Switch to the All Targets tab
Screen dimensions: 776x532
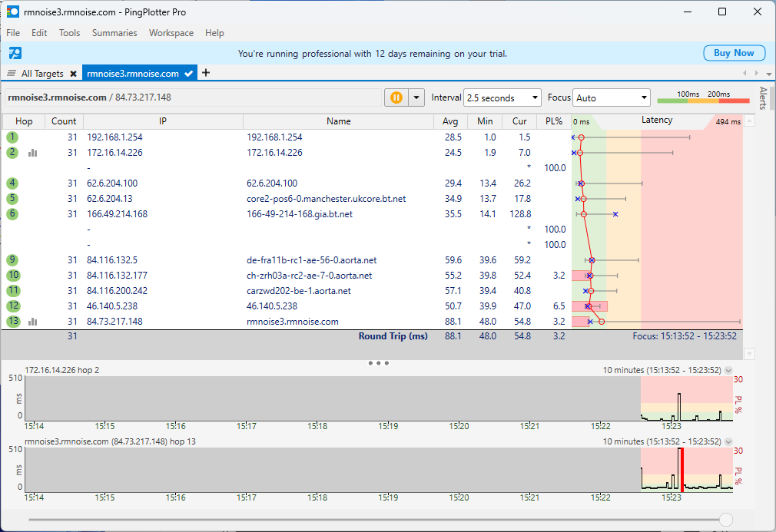pos(42,73)
